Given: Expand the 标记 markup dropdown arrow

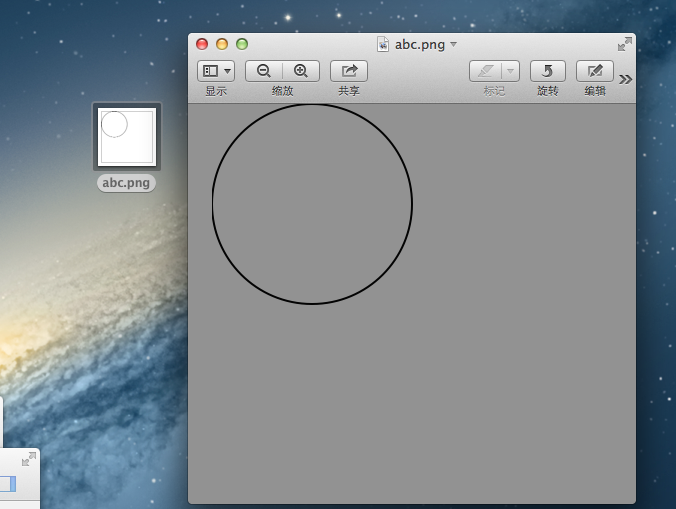Looking at the screenshot, I should tap(511, 71).
